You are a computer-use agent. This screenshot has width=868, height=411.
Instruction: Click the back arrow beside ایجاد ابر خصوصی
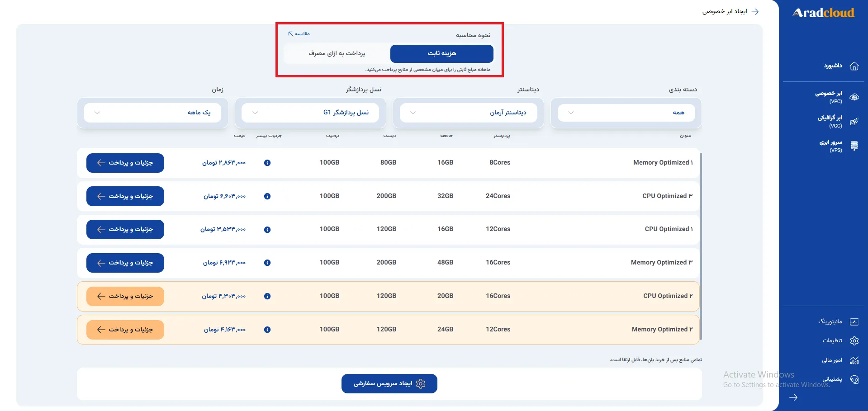click(755, 12)
